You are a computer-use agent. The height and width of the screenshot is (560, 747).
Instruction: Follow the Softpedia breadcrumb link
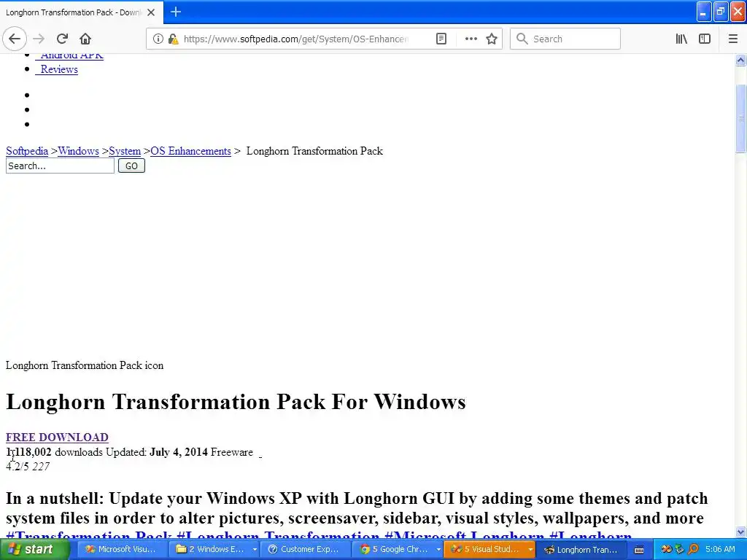pos(27,151)
